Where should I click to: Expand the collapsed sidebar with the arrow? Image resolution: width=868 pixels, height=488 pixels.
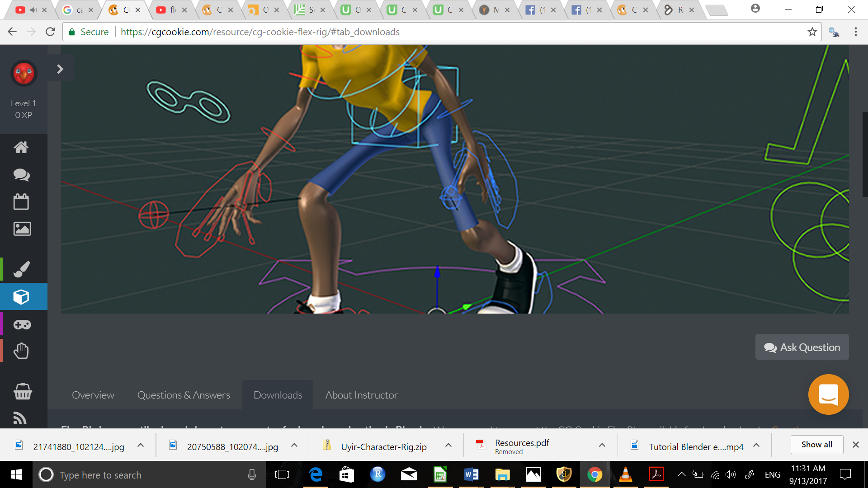coord(60,68)
